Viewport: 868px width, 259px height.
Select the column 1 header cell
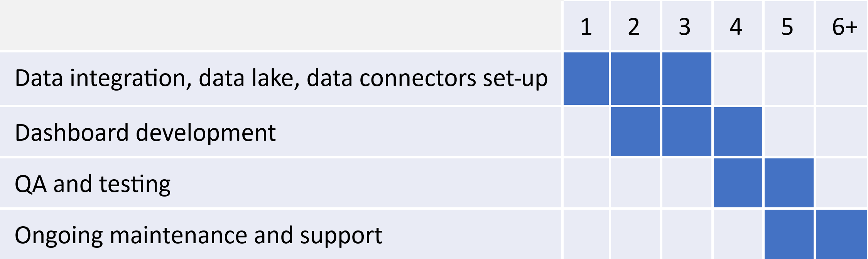coord(586,25)
